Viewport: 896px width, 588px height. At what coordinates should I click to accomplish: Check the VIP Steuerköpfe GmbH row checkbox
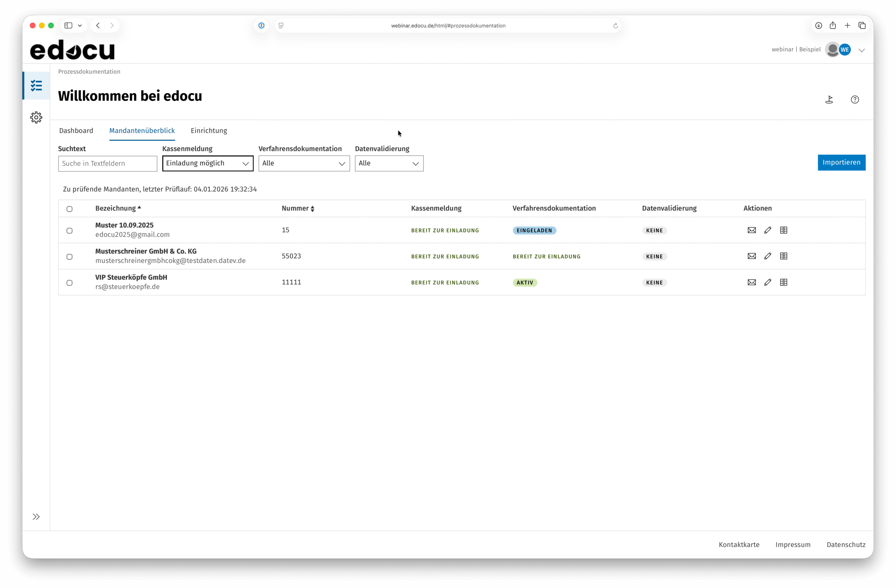(x=70, y=283)
